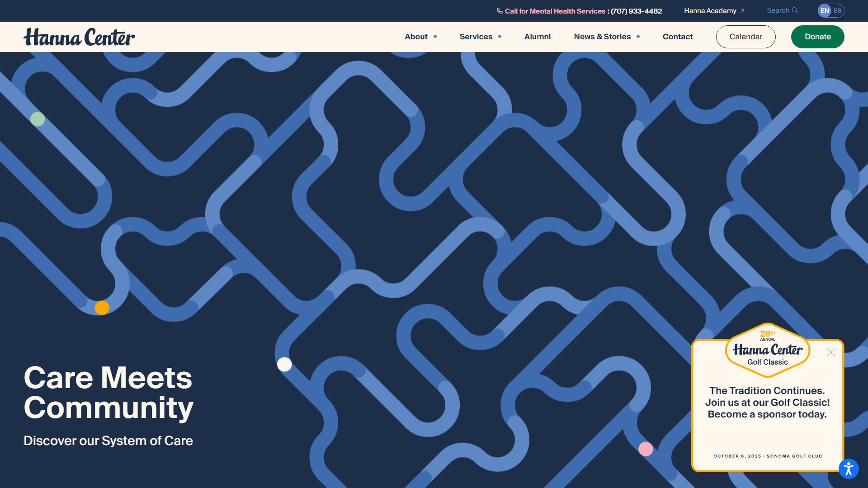Expand the Services menu dot
868x488 pixels.
(x=500, y=37)
